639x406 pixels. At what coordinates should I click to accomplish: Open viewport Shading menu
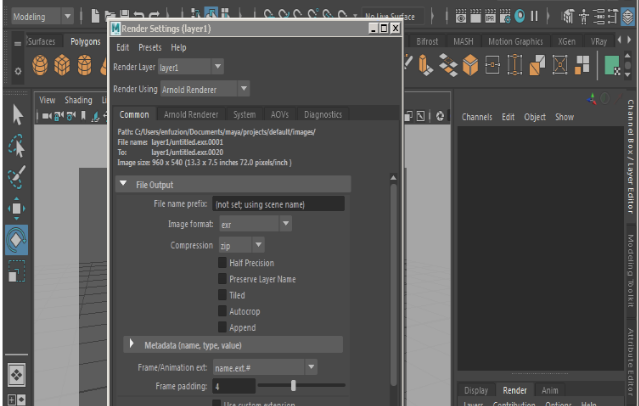(78, 100)
